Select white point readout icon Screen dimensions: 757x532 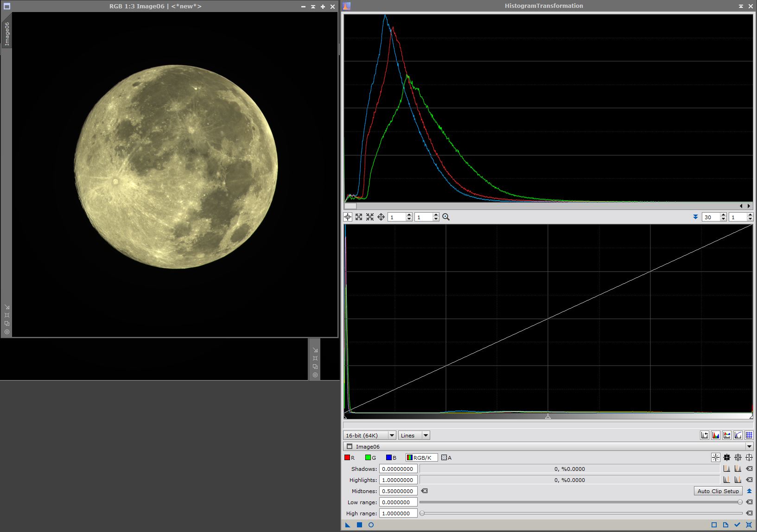749,457
